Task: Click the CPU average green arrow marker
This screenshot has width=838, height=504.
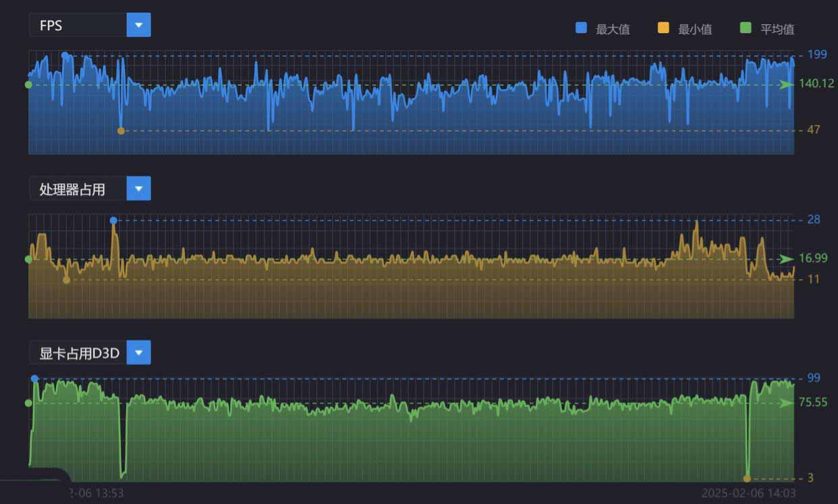Action: (x=787, y=259)
